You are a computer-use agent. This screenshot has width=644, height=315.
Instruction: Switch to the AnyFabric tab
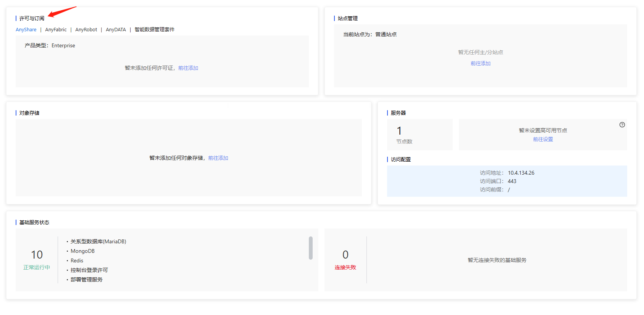coord(56,30)
